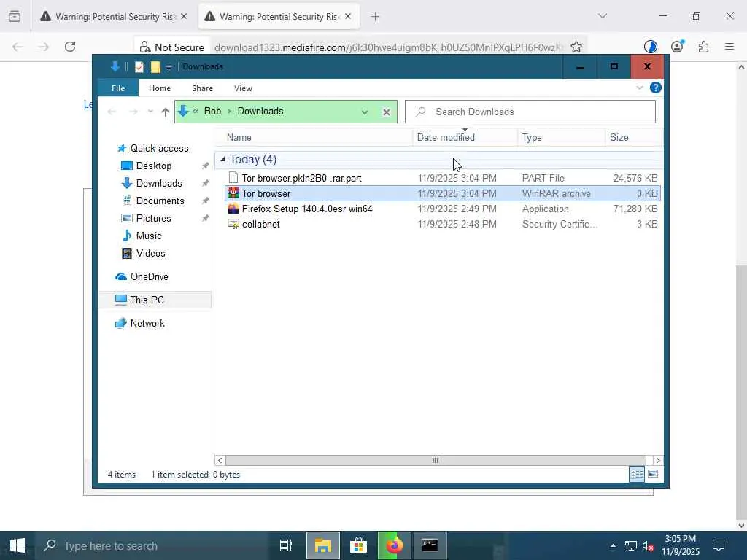
Task: Click the taskbar search box
Action: tap(154, 545)
